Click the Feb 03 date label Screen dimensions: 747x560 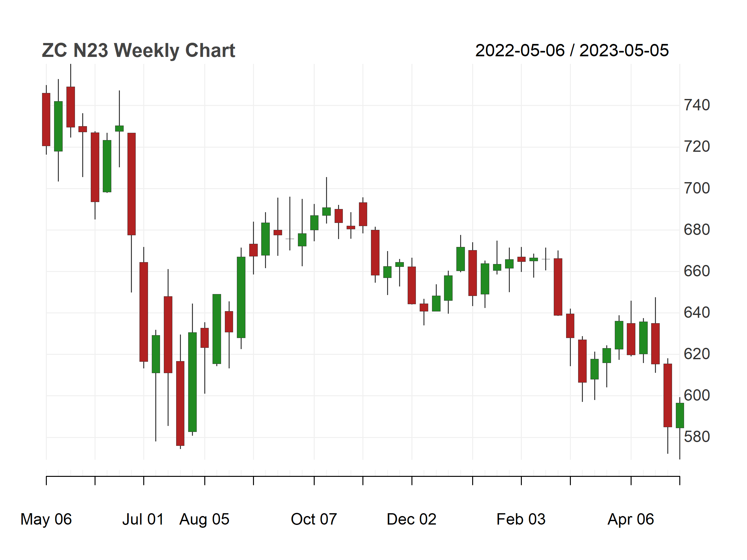point(521,519)
